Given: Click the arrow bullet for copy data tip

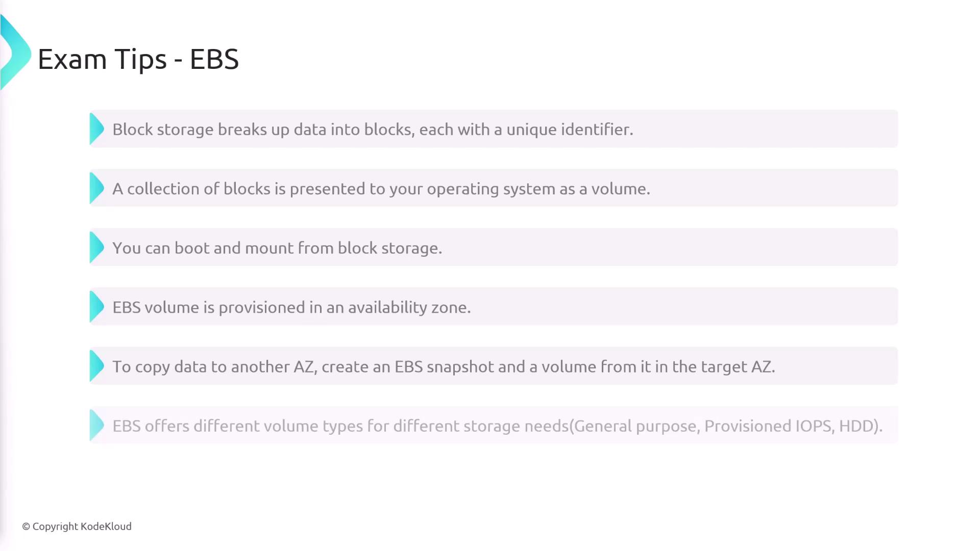Looking at the screenshot, I should pos(96,366).
